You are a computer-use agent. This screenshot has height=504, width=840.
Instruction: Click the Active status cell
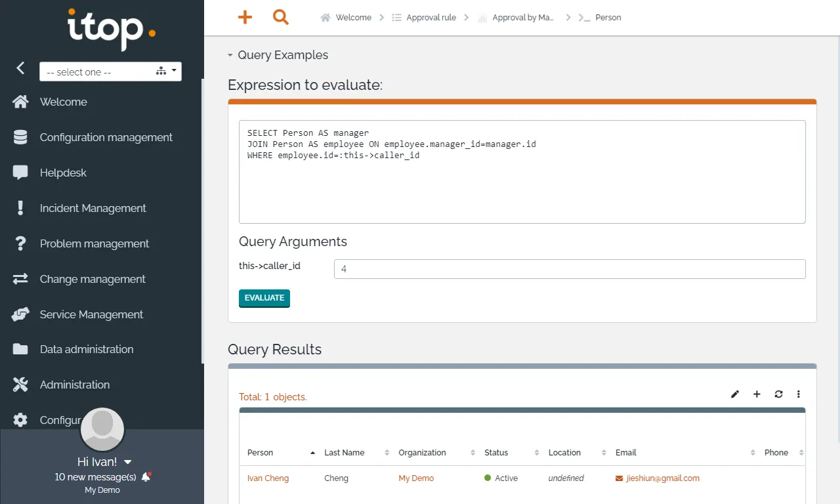coord(501,478)
